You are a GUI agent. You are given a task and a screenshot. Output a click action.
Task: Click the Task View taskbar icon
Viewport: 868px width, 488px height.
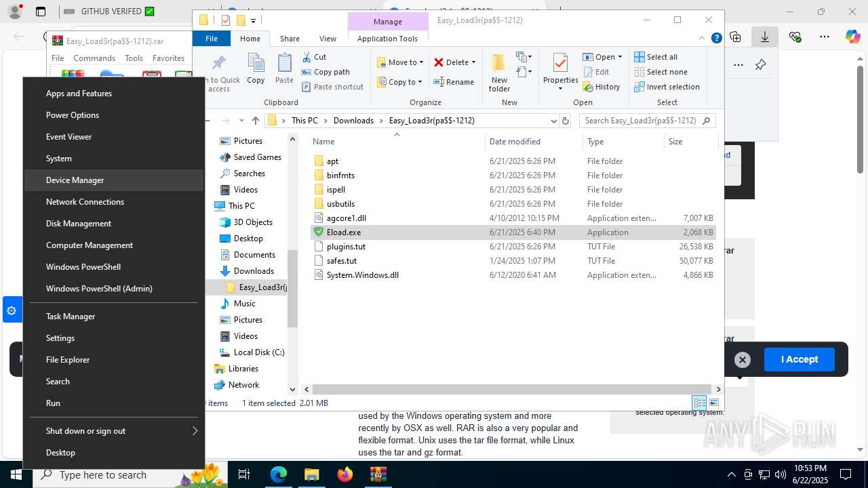click(245, 474)
